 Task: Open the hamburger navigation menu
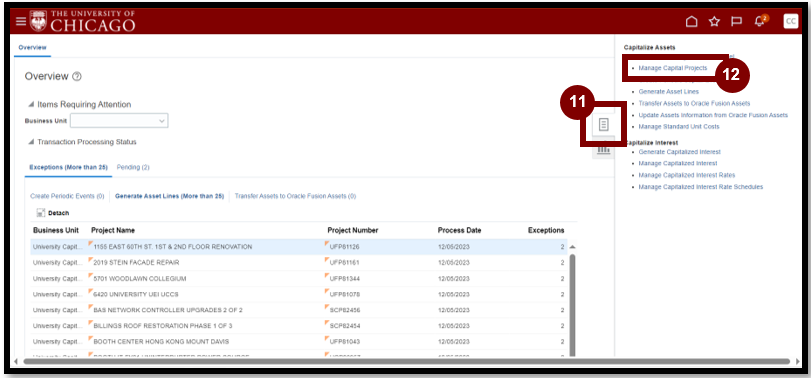pos(21,21)
